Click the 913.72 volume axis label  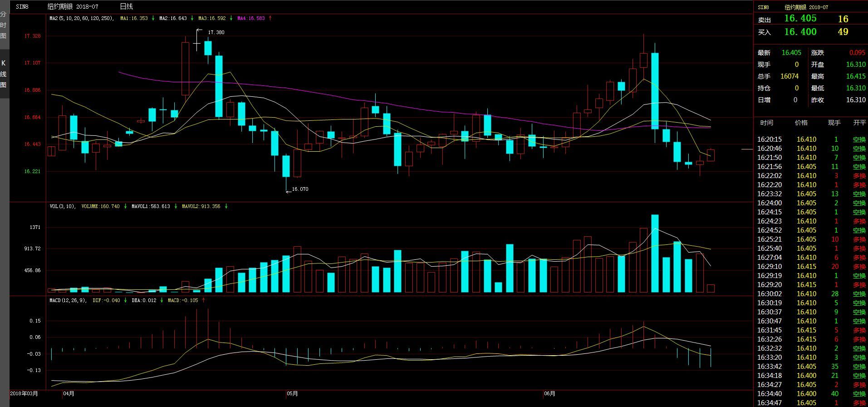(32, 249)
